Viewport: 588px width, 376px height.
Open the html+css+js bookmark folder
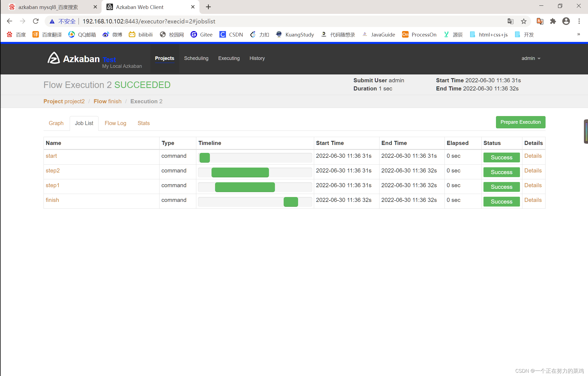pyautogui.click(x=489, y=35)
